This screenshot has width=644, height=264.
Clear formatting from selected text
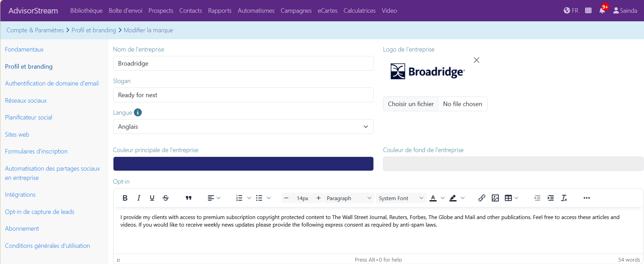pos(564,198)
